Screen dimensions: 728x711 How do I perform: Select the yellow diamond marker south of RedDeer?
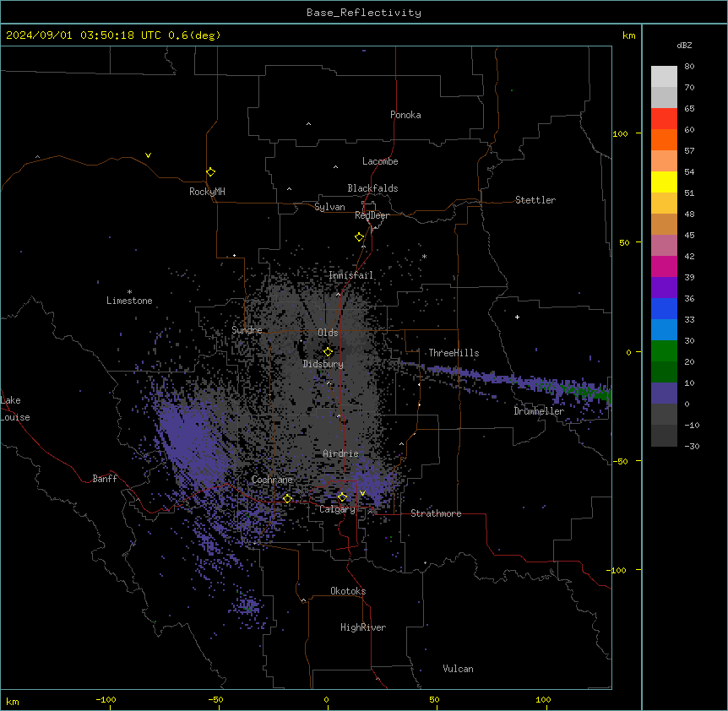click(x=360, y=237)
